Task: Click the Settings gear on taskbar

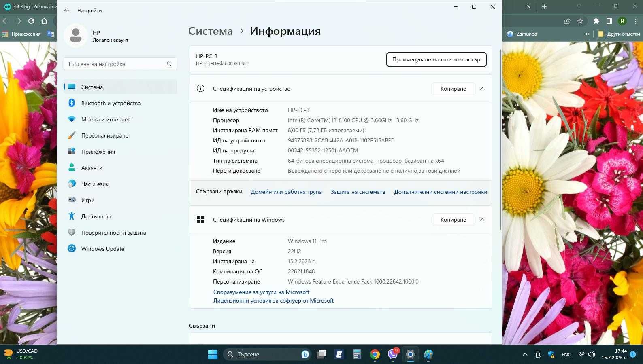Action: tap(411, 354)
